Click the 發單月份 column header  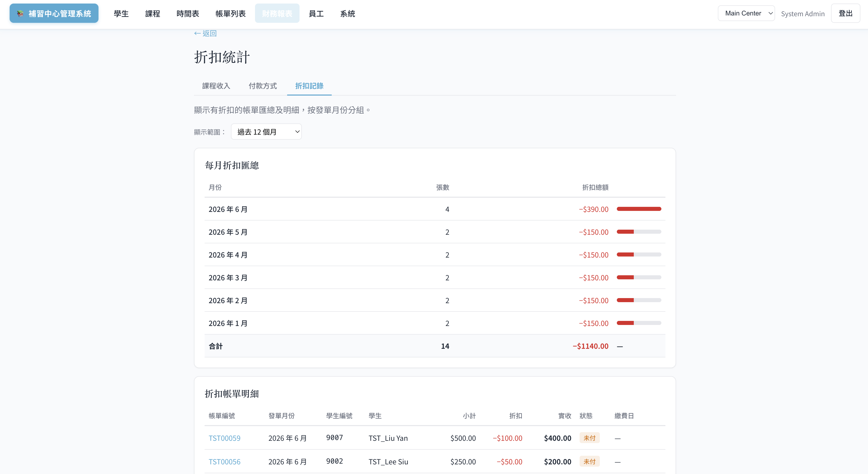[281, 416]
